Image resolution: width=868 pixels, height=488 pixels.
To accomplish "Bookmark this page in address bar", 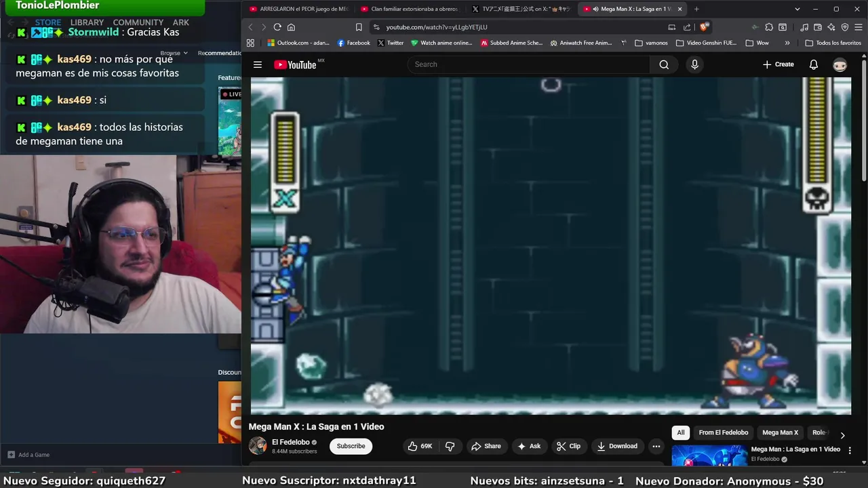I will pos(359,27).
